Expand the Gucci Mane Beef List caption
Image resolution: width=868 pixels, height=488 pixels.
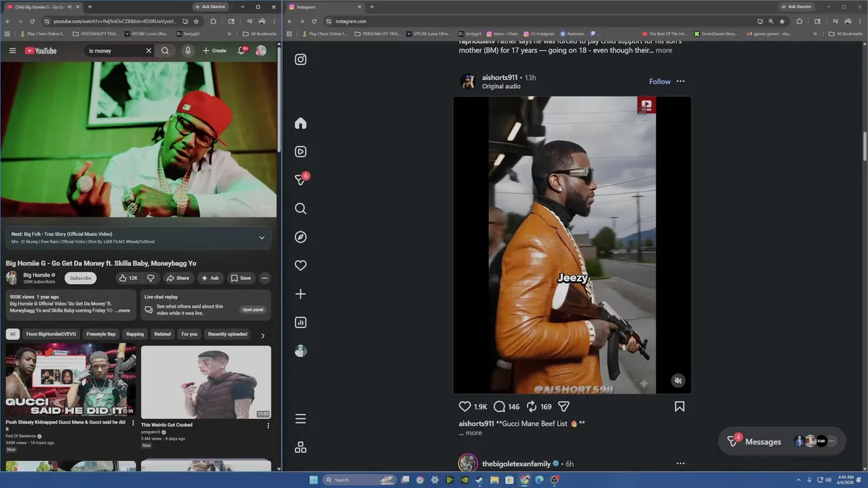click(x=474, y=433)
